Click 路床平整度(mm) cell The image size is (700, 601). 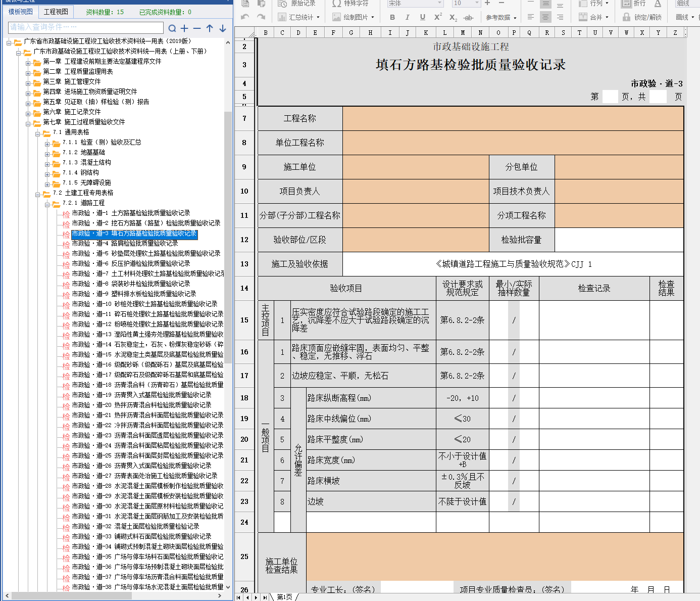[x=371, y=439]
